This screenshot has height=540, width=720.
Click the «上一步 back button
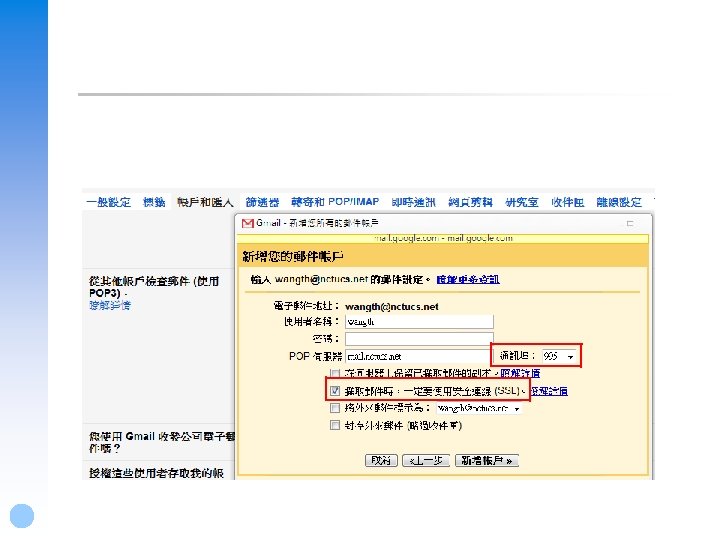tap(426, 461)
